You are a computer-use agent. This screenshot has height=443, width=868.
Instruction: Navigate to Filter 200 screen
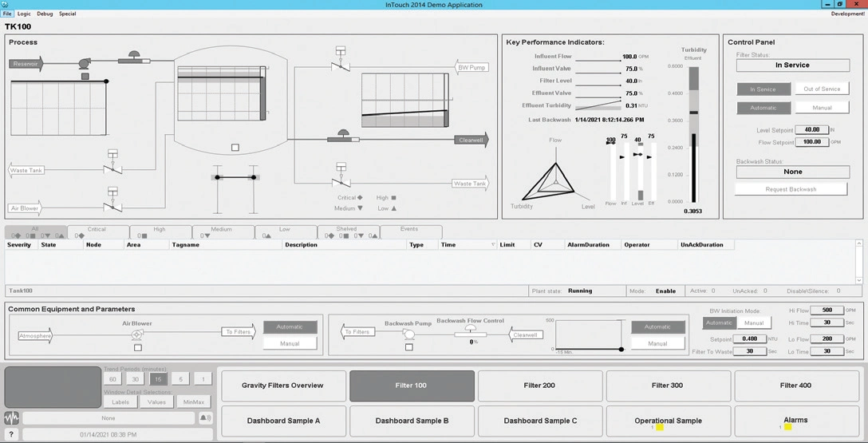pyautogui.click(x=539, y=386)
